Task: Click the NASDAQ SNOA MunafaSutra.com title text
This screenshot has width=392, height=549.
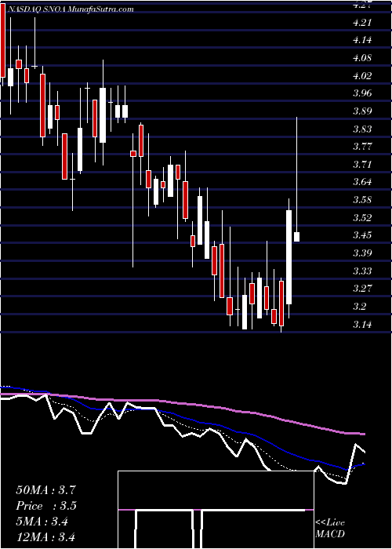Action: (70, 9)
